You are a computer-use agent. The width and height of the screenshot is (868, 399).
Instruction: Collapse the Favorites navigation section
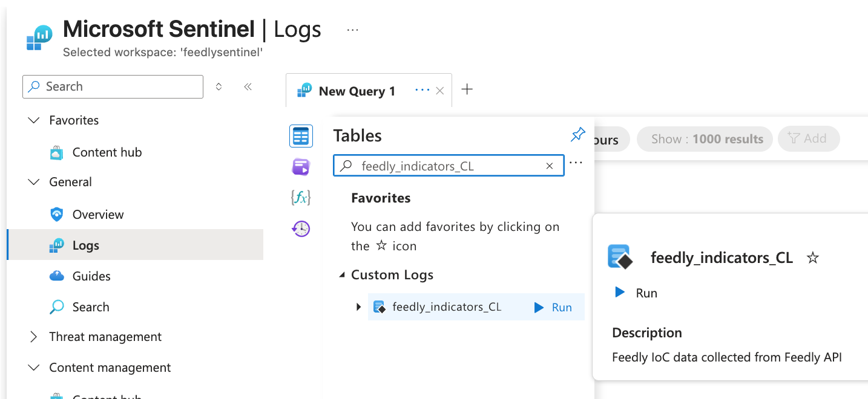[x=34, y=120]
